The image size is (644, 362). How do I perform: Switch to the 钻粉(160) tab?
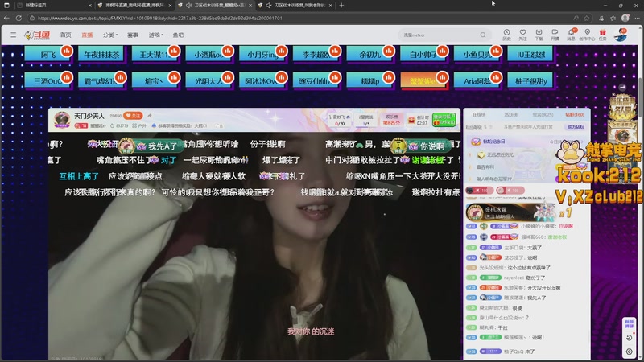(574, 115)
